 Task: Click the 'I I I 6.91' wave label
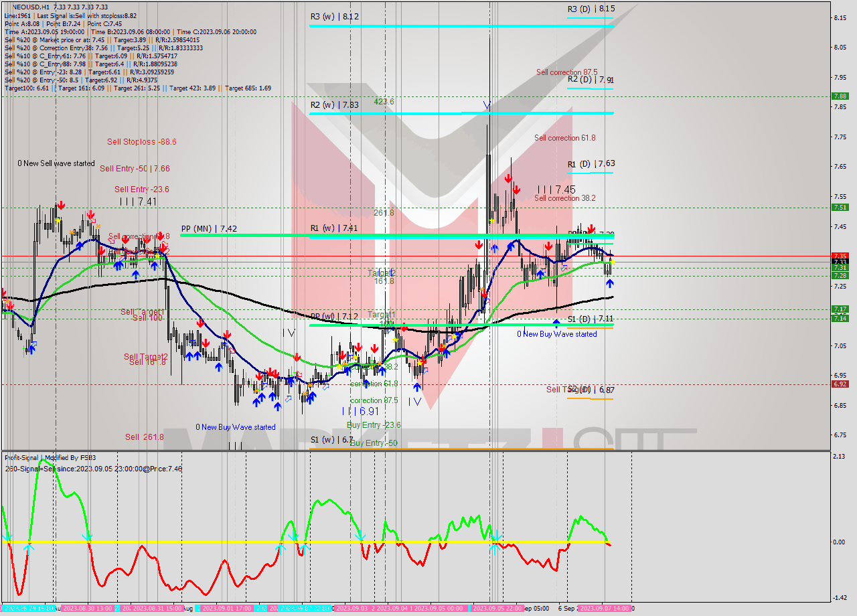(x=360, y=411)
